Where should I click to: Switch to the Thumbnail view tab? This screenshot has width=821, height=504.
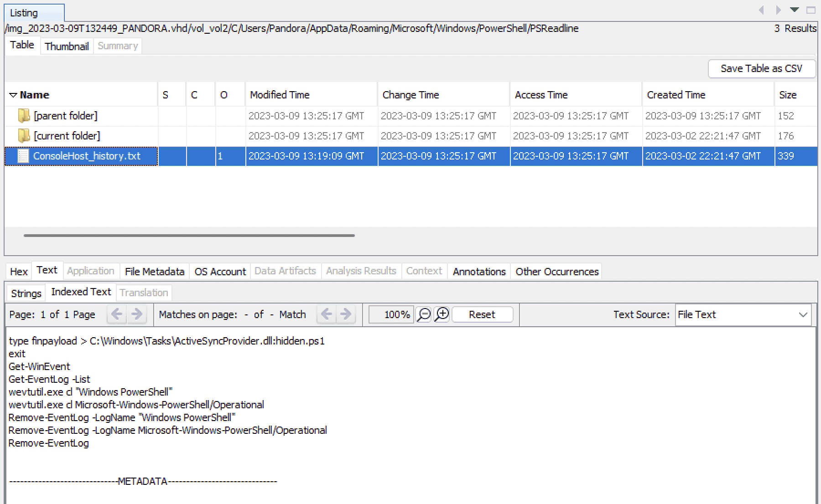coord(67,46)
